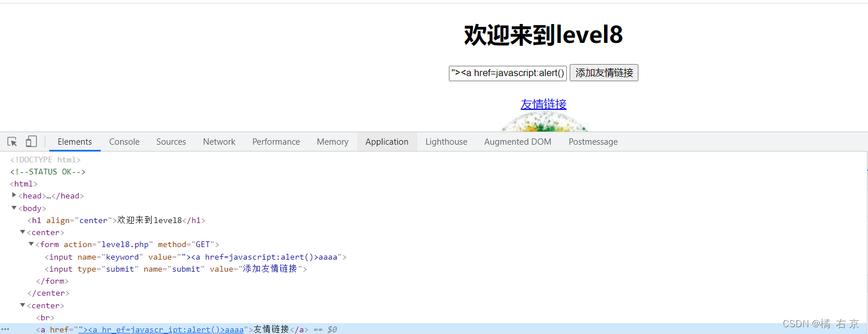Select the opening html tag row
The width and height of the screenshot is (868, 334).
click(x=23, y=184)
